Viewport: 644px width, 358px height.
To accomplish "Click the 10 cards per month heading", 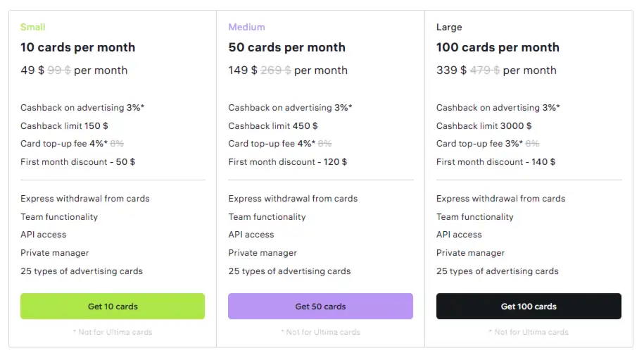I will coord(77,47).
